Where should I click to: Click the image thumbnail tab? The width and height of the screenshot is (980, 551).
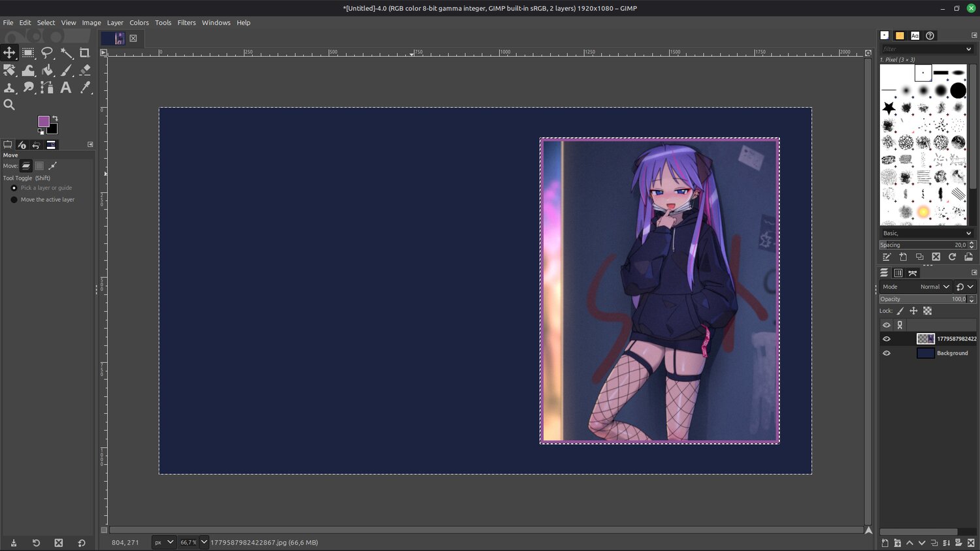point(113,39)
